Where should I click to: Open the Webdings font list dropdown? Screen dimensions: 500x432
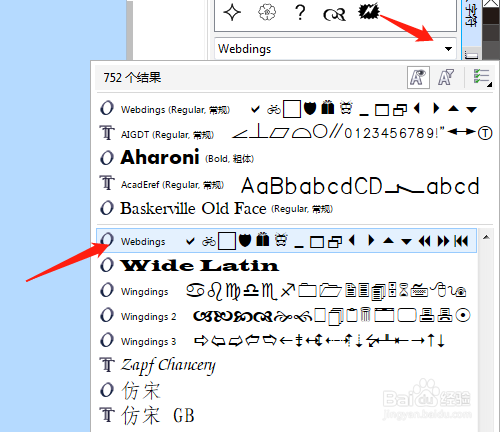pyautogui.click(x=448, y=49)
